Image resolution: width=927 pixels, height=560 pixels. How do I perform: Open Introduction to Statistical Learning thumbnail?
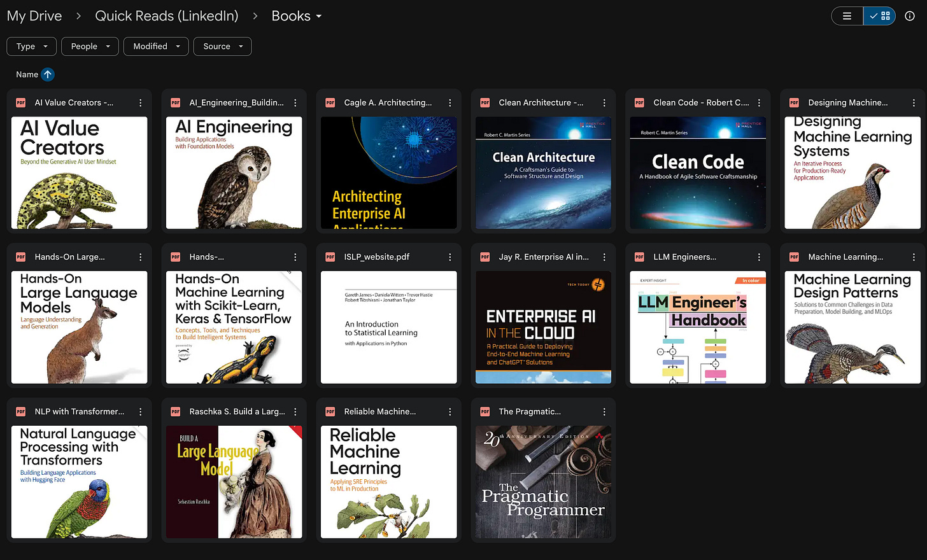(x=389, y=327)
